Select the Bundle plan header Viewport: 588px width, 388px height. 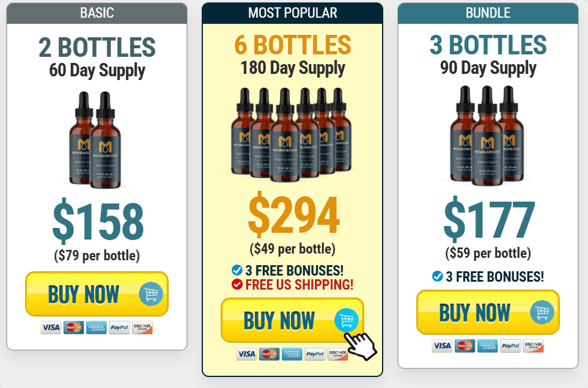tap(488, 13)
